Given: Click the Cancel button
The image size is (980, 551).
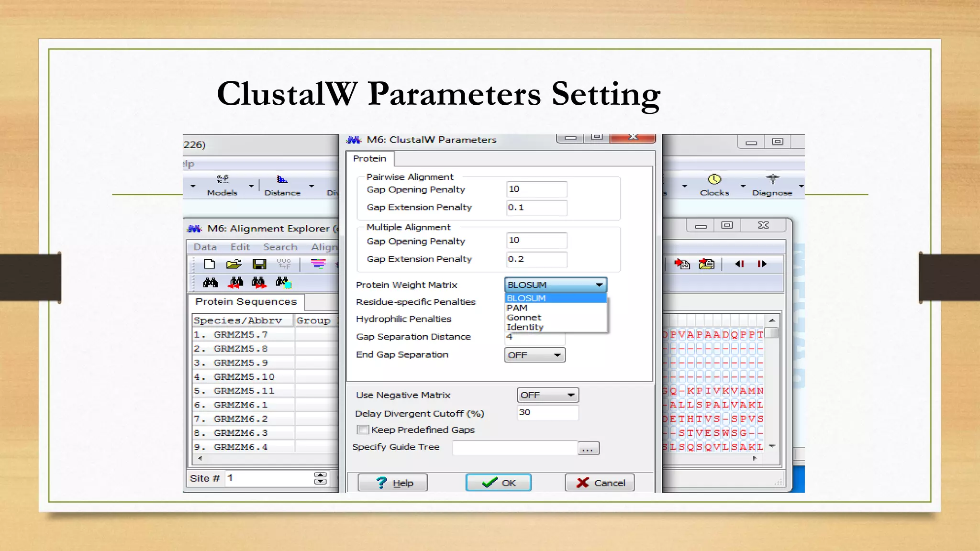Looking at the screenshot, I should pyautogui.click(x=600, y=483).
